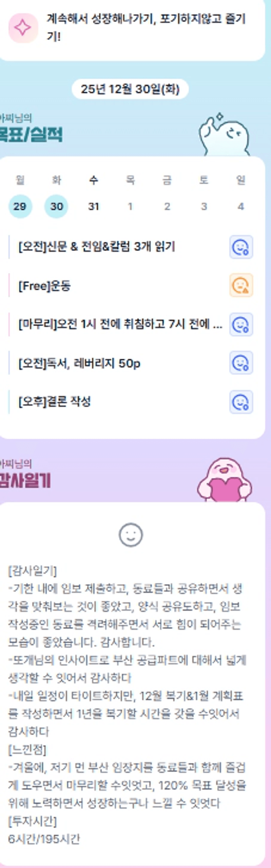Click smiley status icon for 독서, 레버리지 50p
The image size is (271, 868).
241,363
